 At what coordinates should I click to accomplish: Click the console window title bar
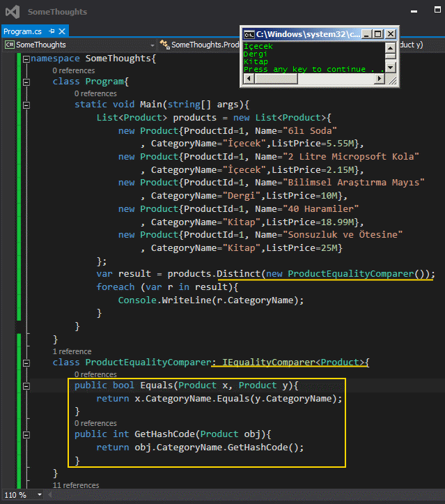click(x=306, y=33)
